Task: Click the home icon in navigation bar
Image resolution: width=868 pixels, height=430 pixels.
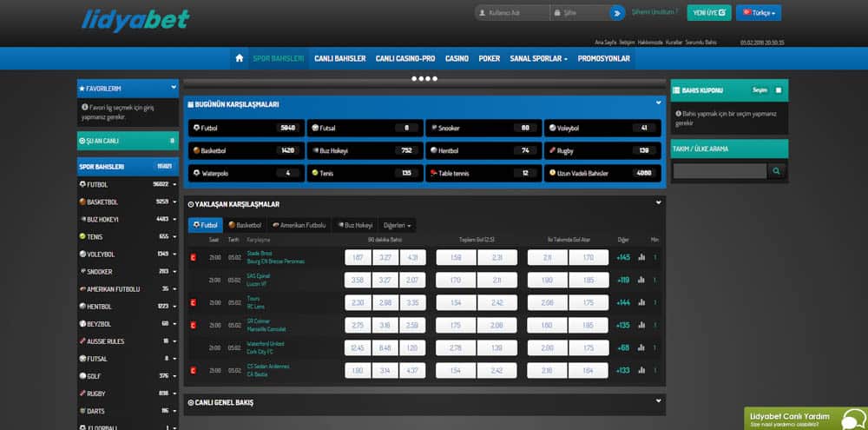Action: (x=240, y=58)
